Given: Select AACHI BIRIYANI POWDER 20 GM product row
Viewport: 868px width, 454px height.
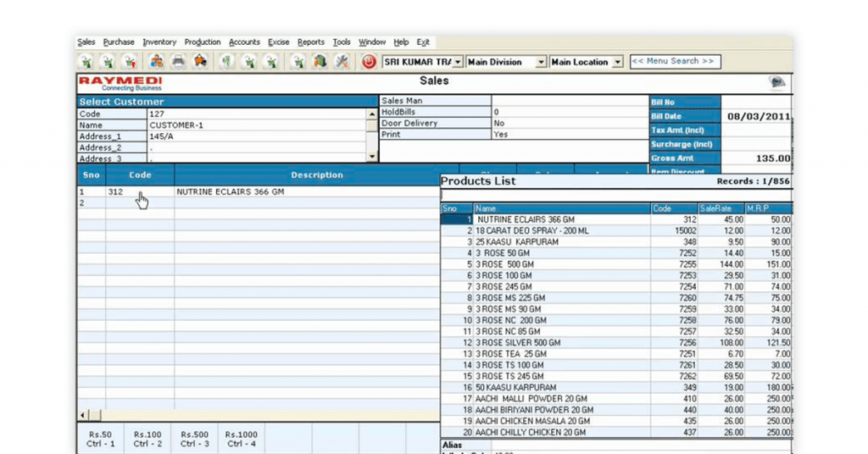Looking at the screenshot, I should pyautogui.click(x=616, y=410).
